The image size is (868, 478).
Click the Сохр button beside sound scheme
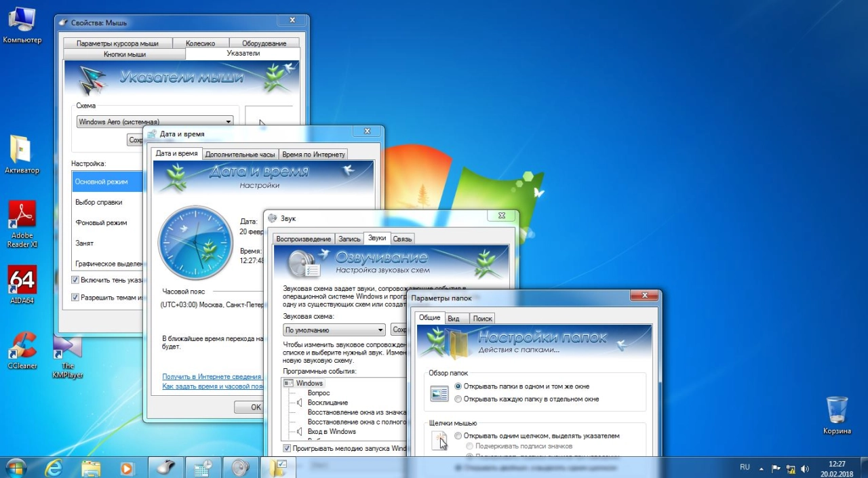[399, 330]
